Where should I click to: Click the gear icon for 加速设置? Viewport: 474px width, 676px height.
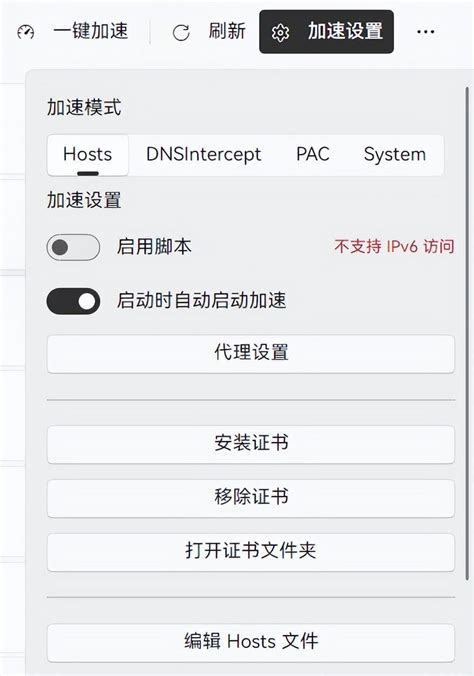point(280,32)
